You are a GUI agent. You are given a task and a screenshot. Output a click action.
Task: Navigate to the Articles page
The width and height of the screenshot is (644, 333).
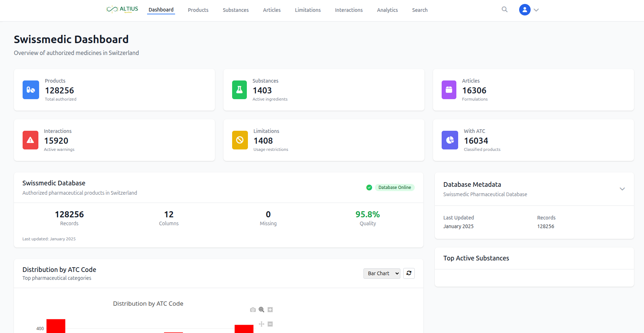pos(272,10)
